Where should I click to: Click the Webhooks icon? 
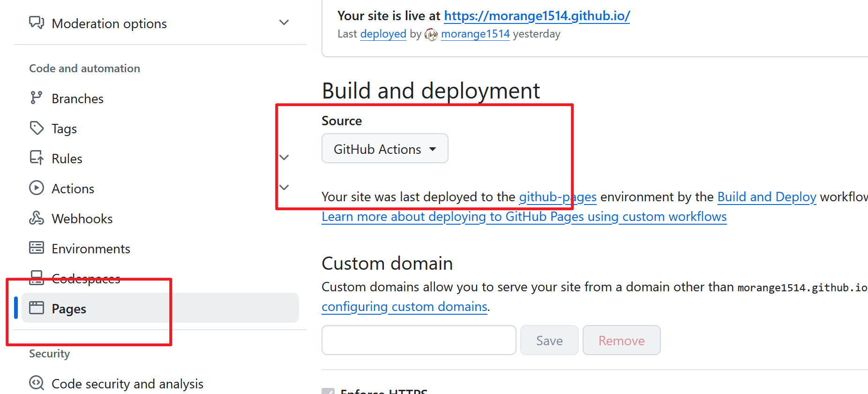pyautogui.click(x=37, y=218)
